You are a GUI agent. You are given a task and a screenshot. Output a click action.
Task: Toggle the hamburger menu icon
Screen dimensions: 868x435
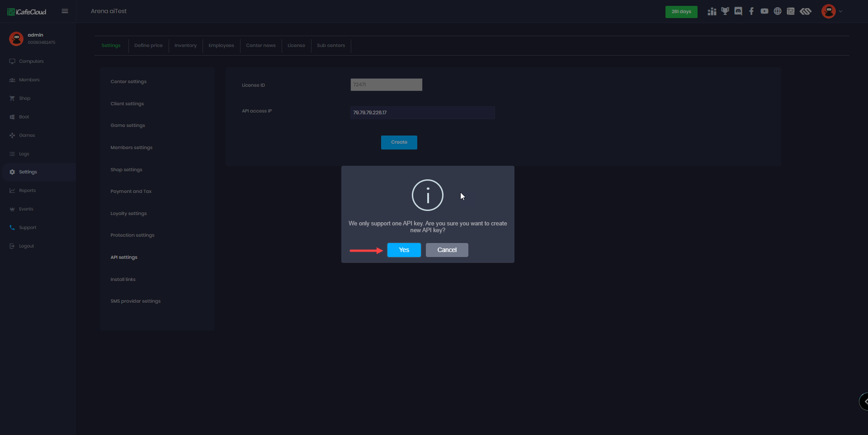65,11
